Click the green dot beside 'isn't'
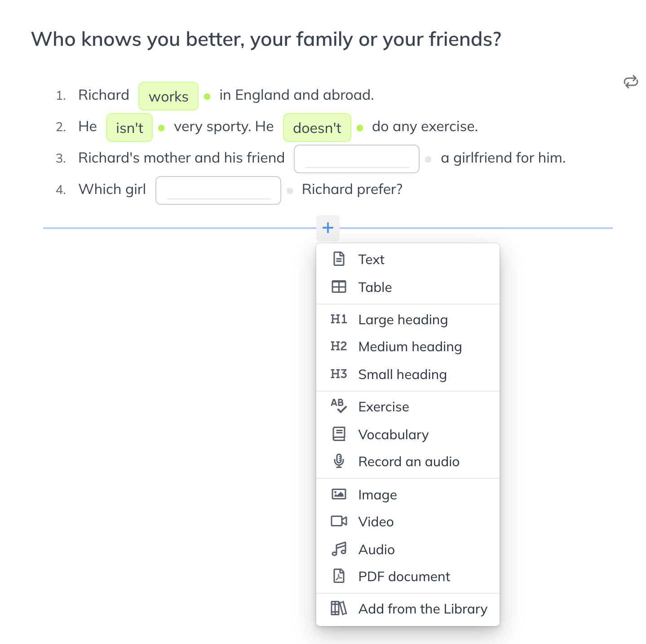The width and height of the screenshot is (646, 644). click(161, 128)
